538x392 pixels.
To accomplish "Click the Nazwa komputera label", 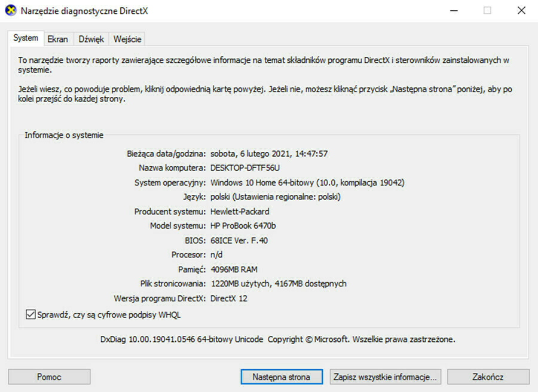I will tap(172, 168).
